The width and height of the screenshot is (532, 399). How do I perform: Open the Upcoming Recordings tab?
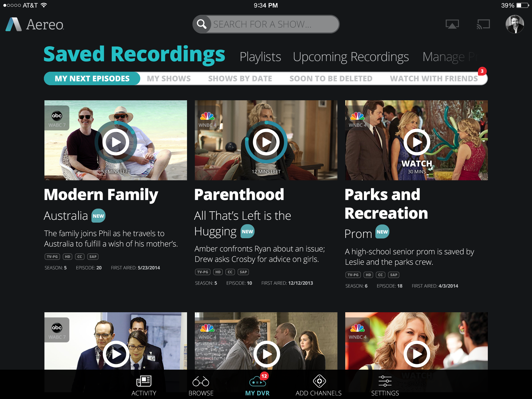tap(351, 57)
